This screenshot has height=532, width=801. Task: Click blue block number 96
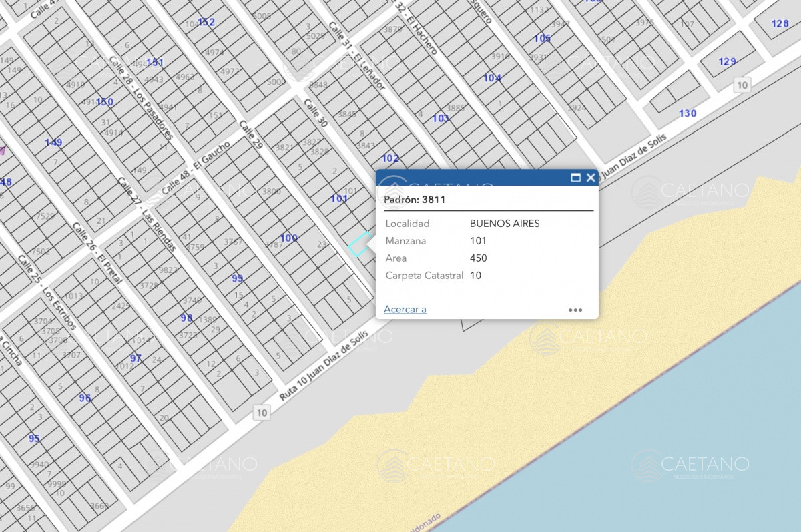85,398
